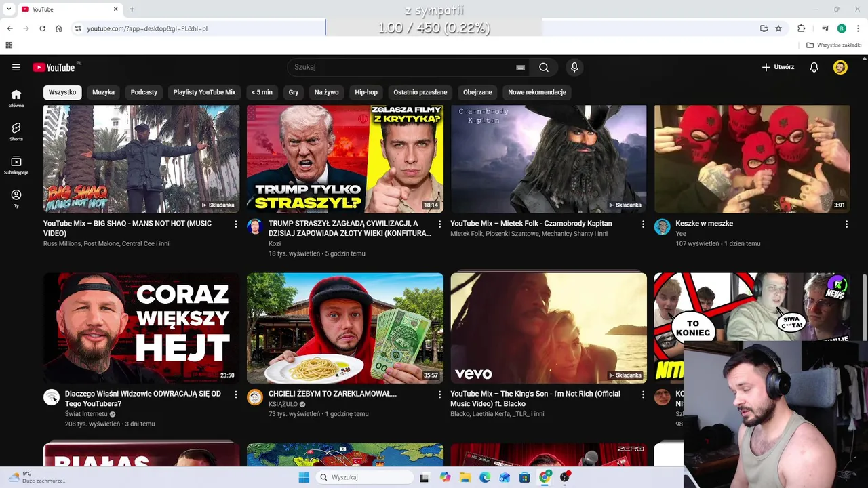Image resolution: width=868 pixels, height=488 pixels.
Task: Click Yee channel avatar
Action: (x=662, y=226)
